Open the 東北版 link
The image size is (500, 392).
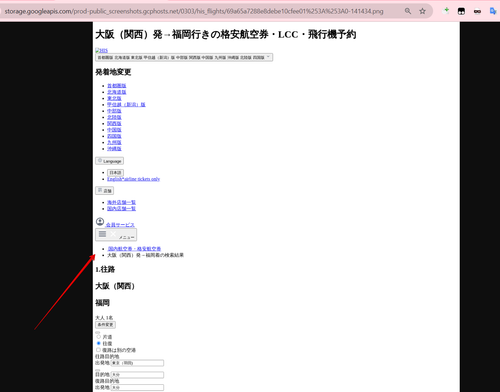(x=114, y=98)
